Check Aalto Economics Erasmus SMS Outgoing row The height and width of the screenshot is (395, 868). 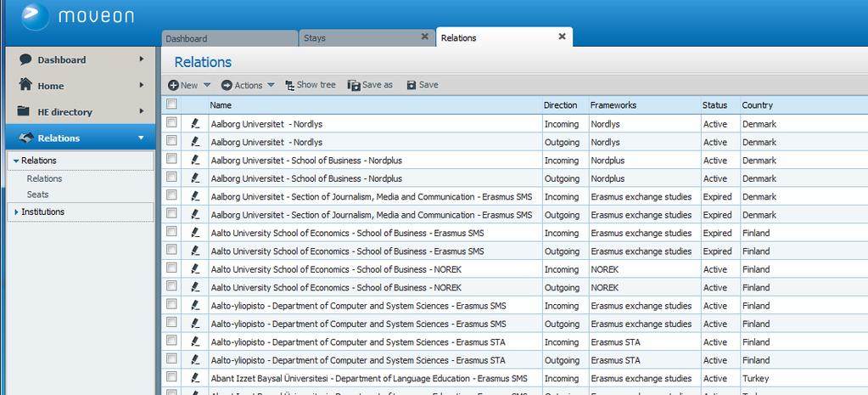[171, 249]
